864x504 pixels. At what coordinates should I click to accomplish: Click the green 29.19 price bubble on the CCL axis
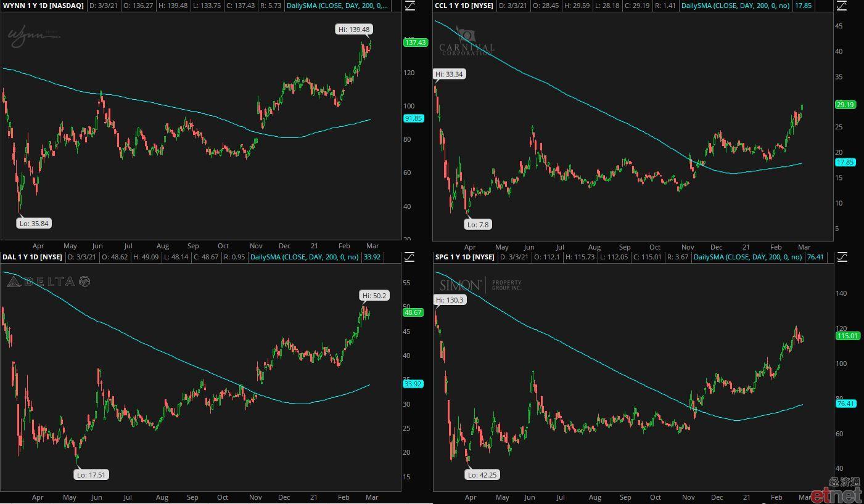pyautogui.click(x=845, y=105)
